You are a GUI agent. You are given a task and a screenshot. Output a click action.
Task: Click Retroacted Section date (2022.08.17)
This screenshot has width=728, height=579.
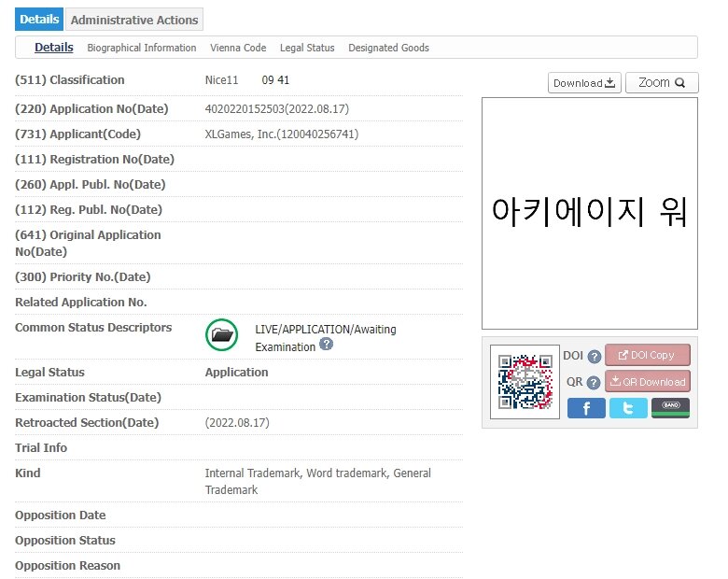(237, 423)
